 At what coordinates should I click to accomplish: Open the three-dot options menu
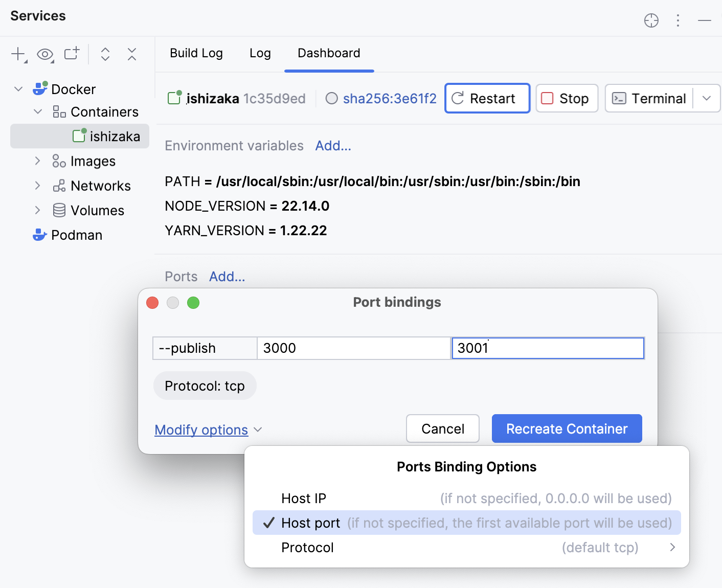(x=678, y=20)
